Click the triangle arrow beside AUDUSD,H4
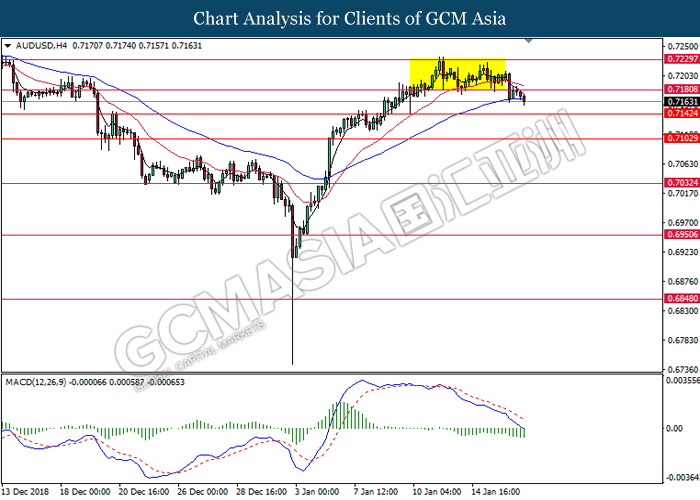 point(8,46)
